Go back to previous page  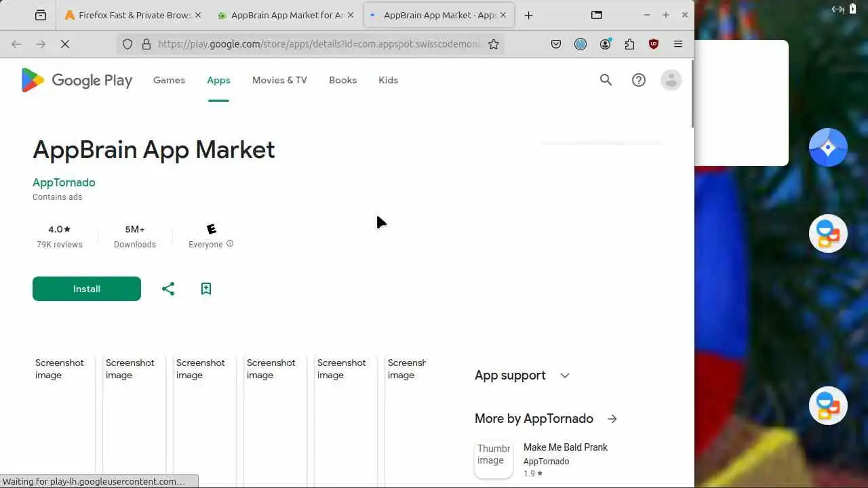click(16, 44)
